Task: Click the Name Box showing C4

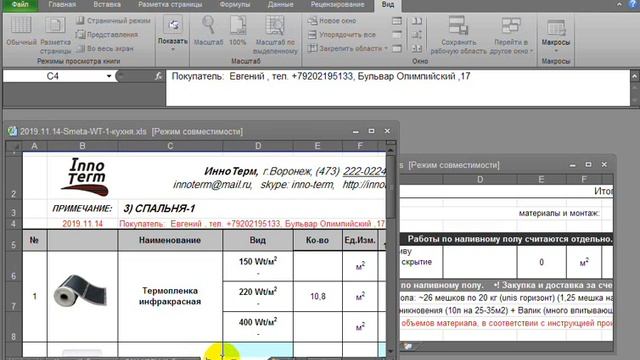Action: (53, 76)
